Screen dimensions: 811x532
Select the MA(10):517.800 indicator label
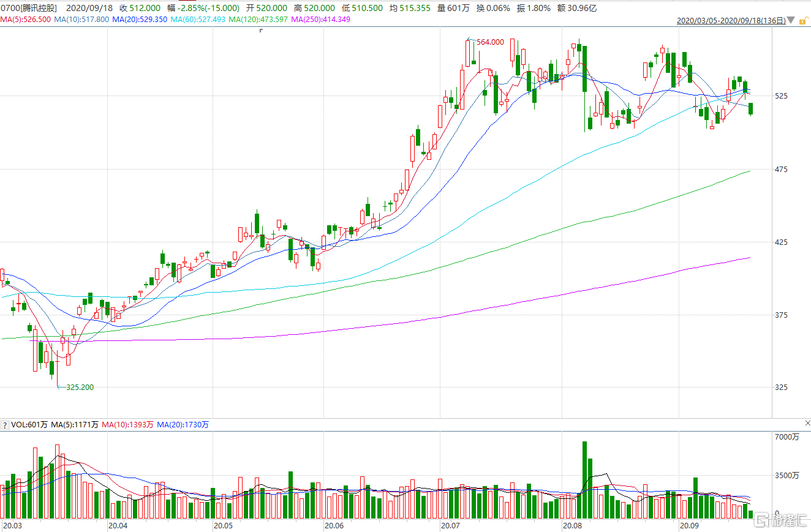[82, 20]
